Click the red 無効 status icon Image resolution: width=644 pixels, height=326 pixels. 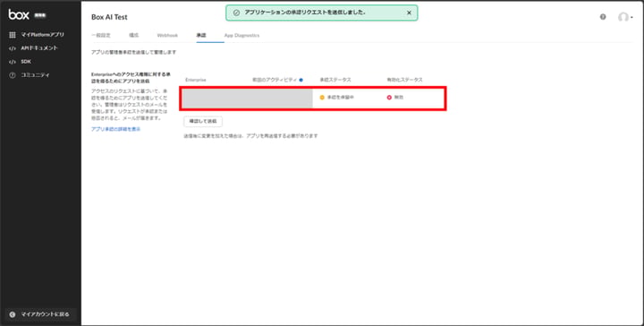389,98
